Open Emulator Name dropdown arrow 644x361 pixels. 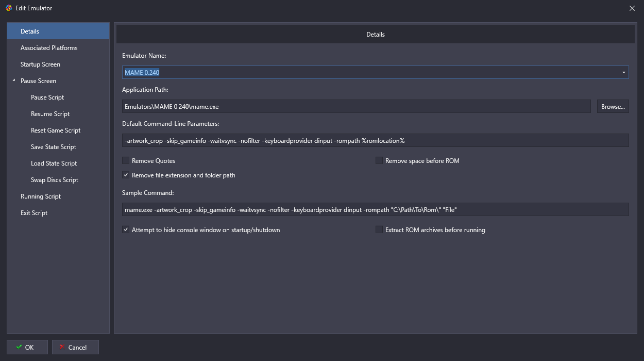623,72
